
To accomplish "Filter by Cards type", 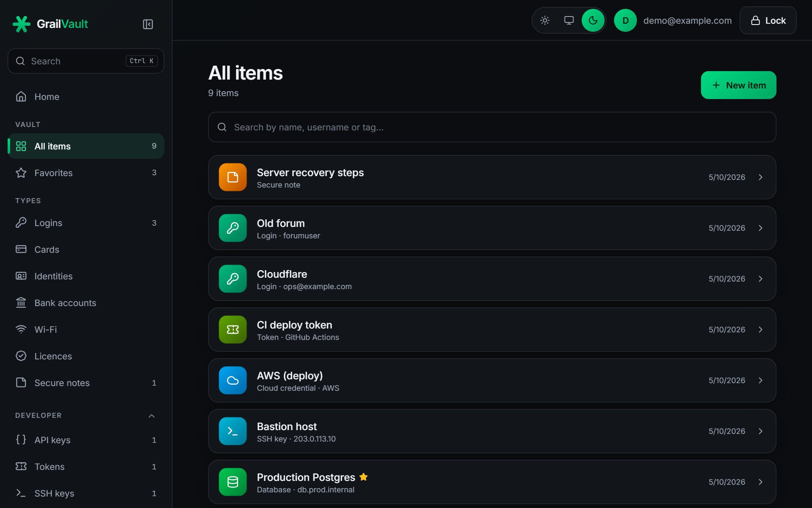I will [86, 249].
